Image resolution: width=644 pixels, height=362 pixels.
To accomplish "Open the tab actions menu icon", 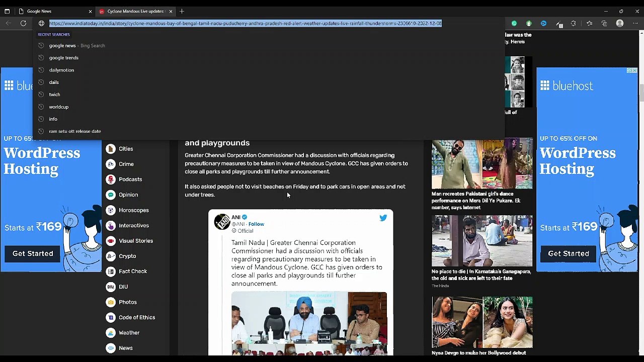I will [x=7, y=11].
